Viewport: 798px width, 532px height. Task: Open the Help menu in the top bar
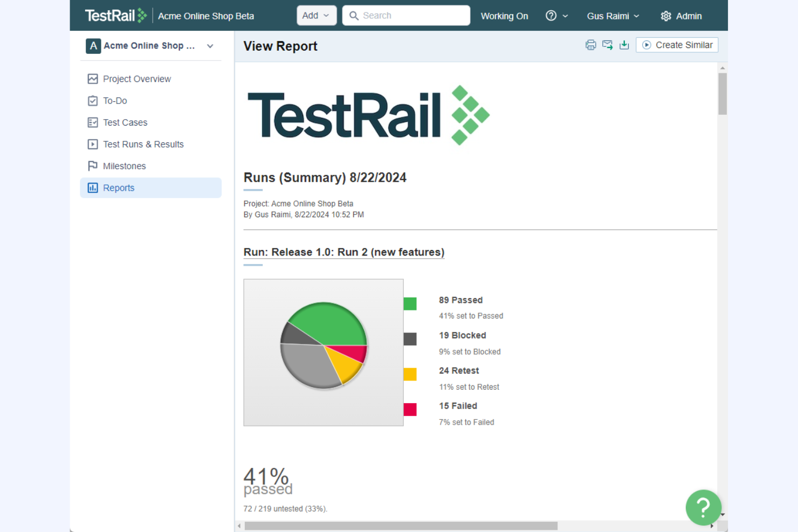(x=557, y=16)
